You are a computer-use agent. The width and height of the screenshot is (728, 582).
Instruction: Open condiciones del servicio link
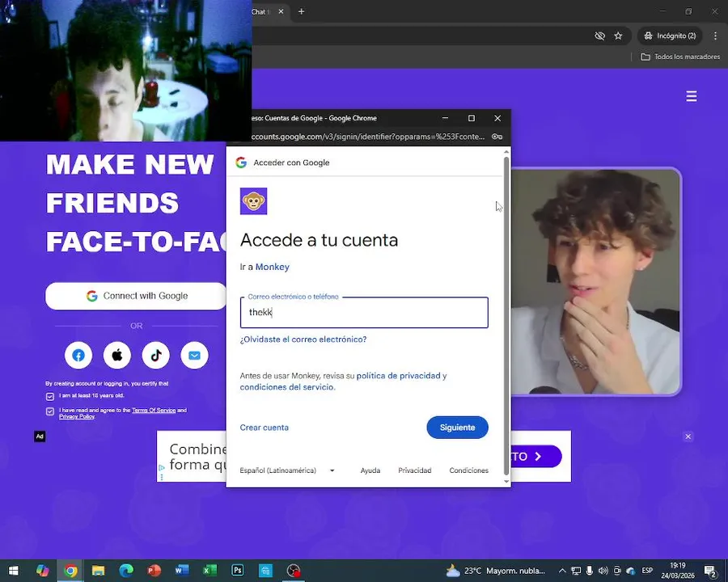point(287,387)
